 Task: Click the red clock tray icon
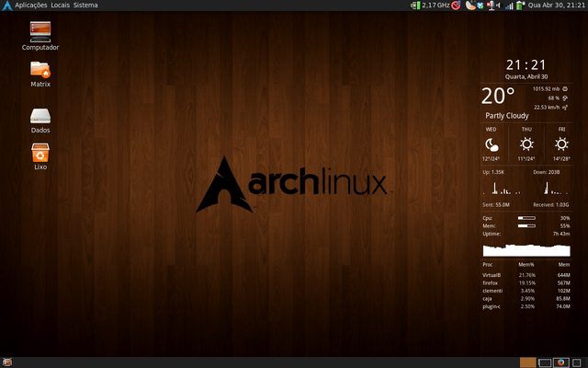pos(456,6)
